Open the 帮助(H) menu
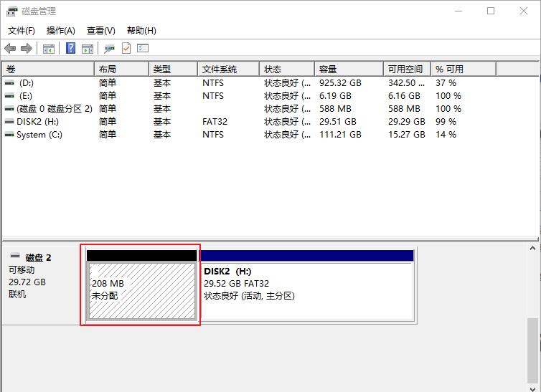Screen dimensions: 541x392 [141, 31]
